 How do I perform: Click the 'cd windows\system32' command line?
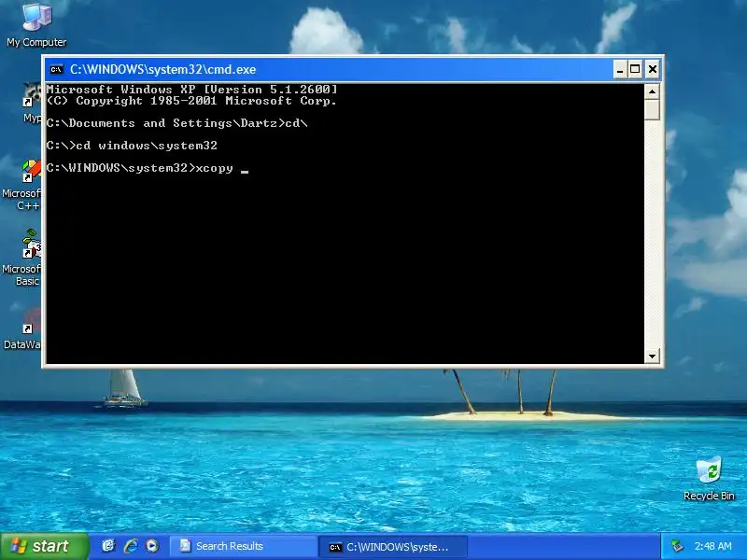pyautogui.click(x=132, y=146)
